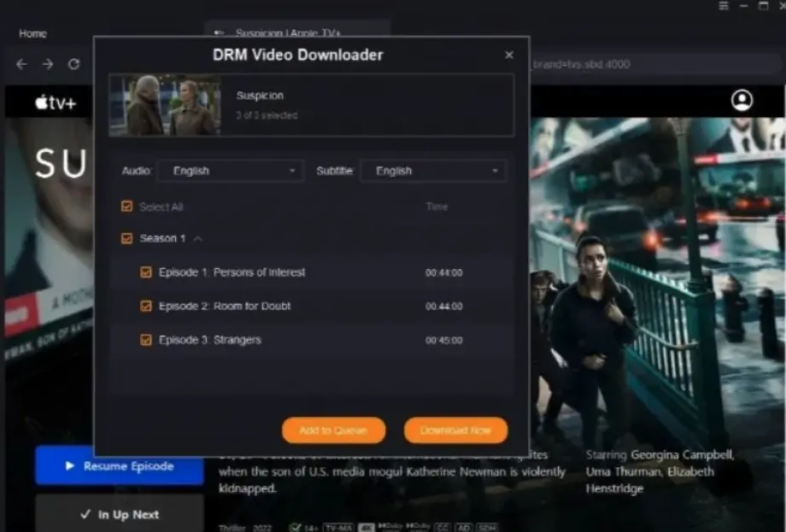This screenshot has height=532, width=786.
Task: Minimize the application window
Action: (743, 6)
